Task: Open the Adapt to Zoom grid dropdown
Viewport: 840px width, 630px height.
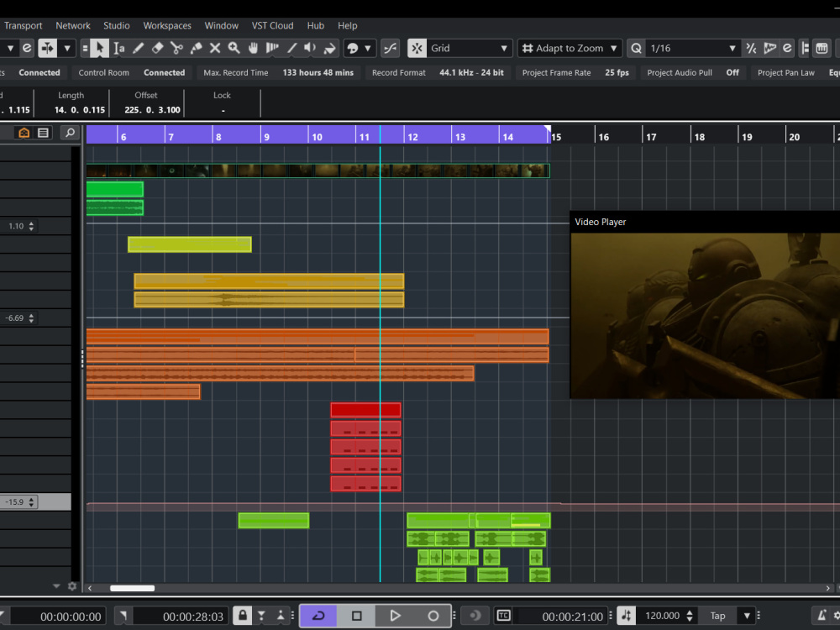Action: (570, 48)
